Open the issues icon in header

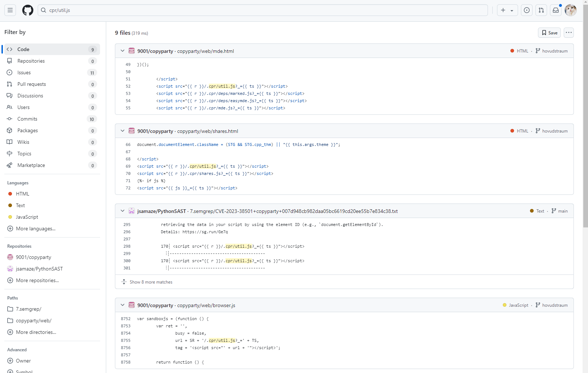point(527,10)
